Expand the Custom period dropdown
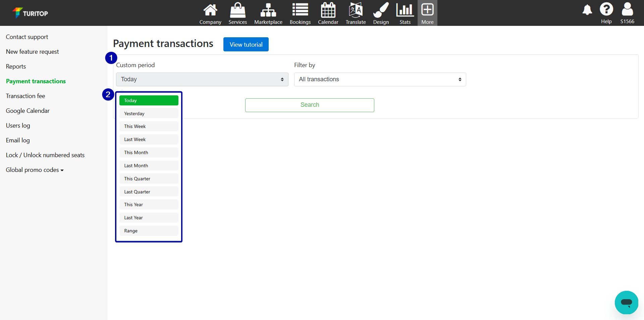Image resolution: width=644 pixels, height=320 pixels. click(202, 80)
